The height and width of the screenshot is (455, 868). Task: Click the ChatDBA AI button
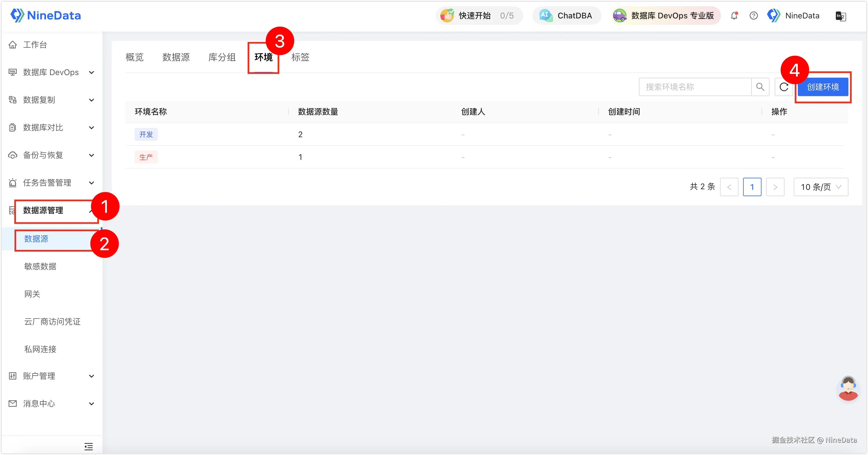tap(566, 16)
